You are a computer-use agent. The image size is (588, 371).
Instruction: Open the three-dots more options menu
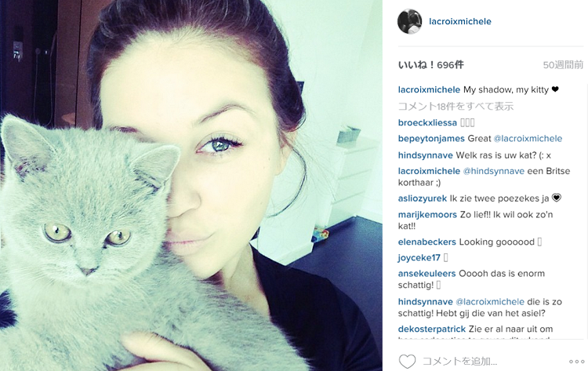click(576, 362)
